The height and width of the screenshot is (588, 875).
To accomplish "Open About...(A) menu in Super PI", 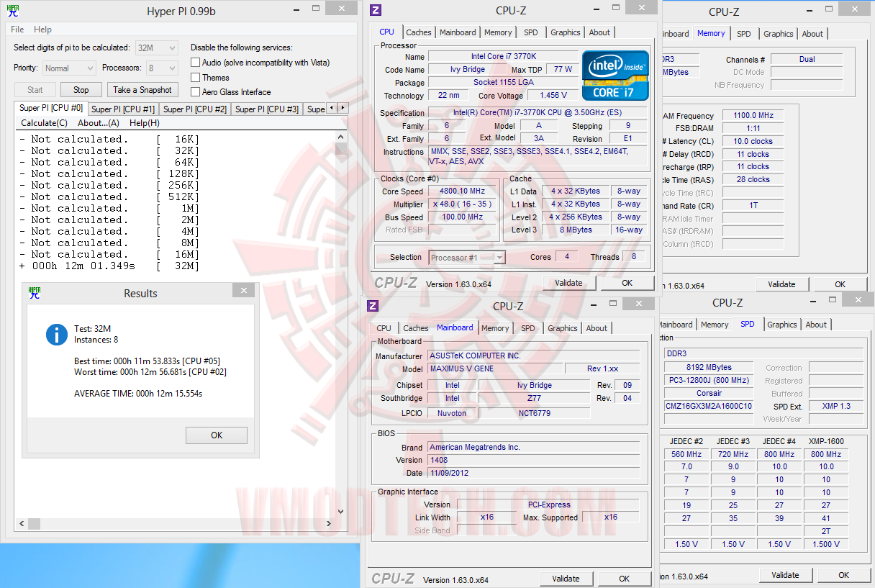I will tap(99, 123).
